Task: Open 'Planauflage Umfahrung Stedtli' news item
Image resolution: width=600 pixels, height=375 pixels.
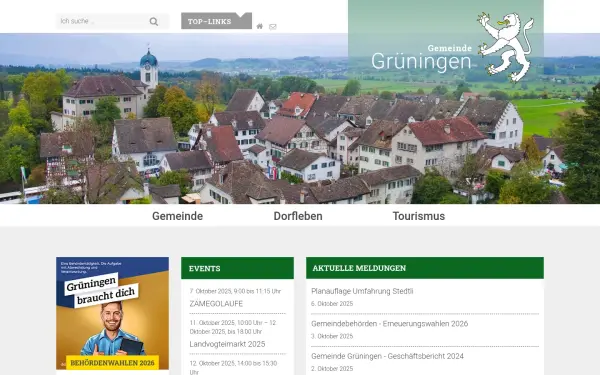Action: pos(362,291)
